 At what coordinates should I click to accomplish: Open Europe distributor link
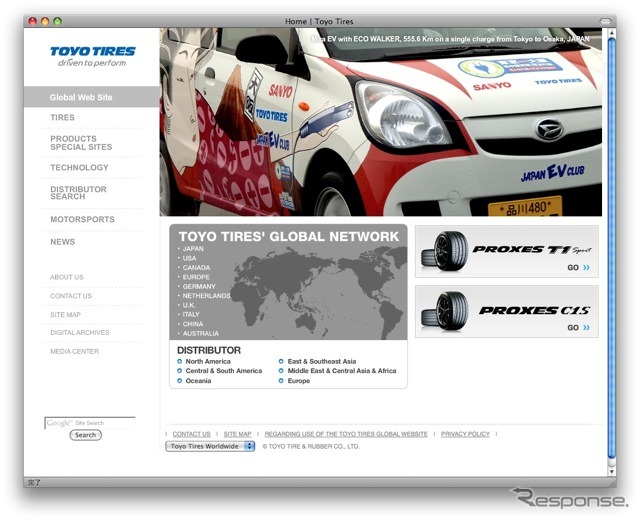point(299,381)
